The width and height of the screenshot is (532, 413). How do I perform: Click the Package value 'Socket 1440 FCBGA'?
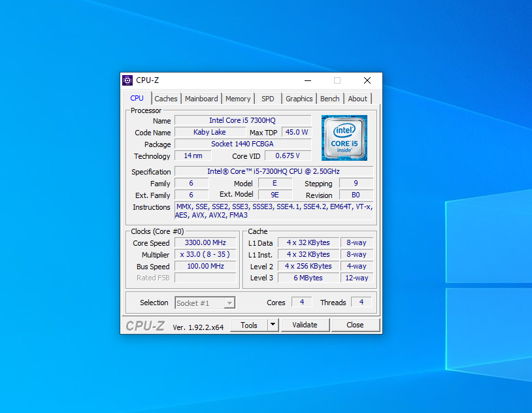click(x=242, y=144)
